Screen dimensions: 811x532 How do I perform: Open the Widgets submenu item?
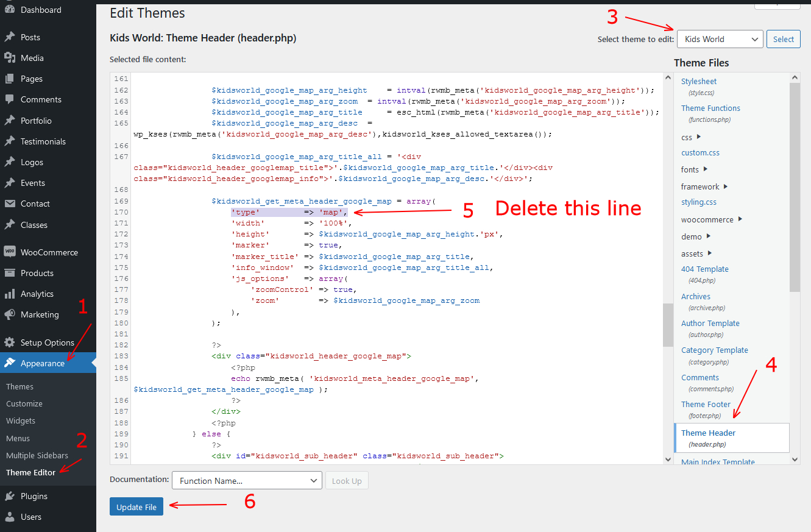point(21,420)
